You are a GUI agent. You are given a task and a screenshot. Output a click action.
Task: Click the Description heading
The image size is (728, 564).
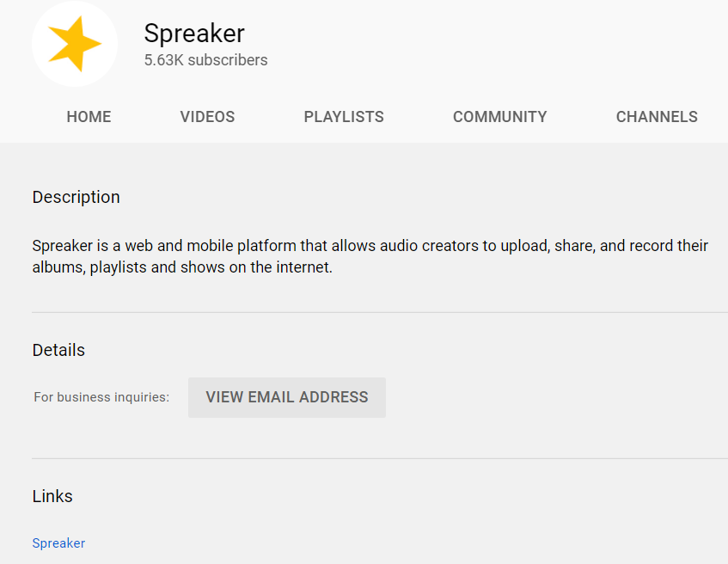coord(76,197)
